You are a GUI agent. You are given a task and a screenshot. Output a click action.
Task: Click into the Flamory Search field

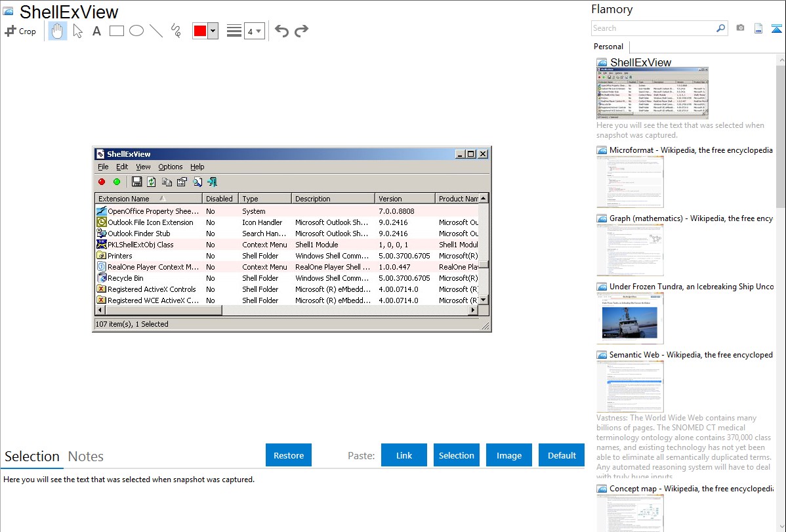pos(653,28)
